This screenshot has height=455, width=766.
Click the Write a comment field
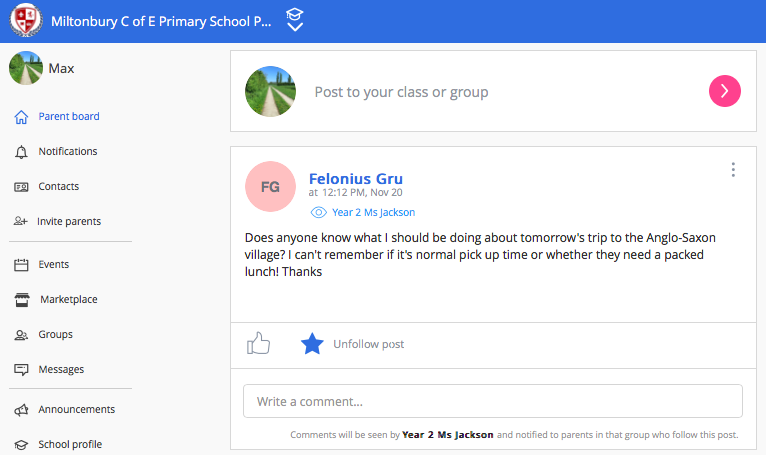click(x=493, y=401)
